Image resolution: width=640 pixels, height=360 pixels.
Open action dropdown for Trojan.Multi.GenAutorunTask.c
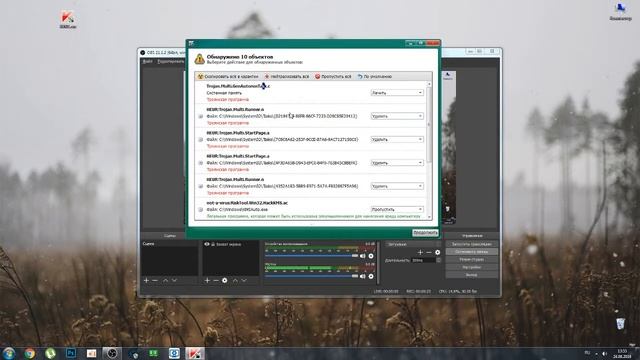click(397, 93)
